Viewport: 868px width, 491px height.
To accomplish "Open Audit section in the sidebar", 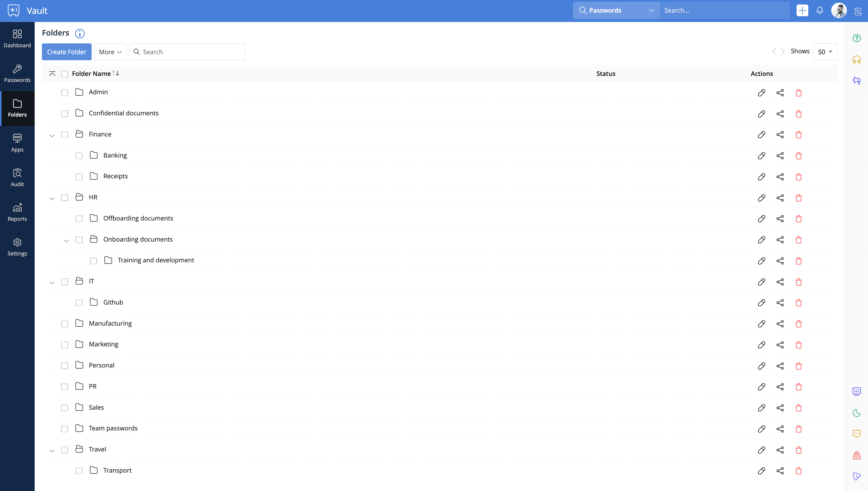I will coord(17,178).
